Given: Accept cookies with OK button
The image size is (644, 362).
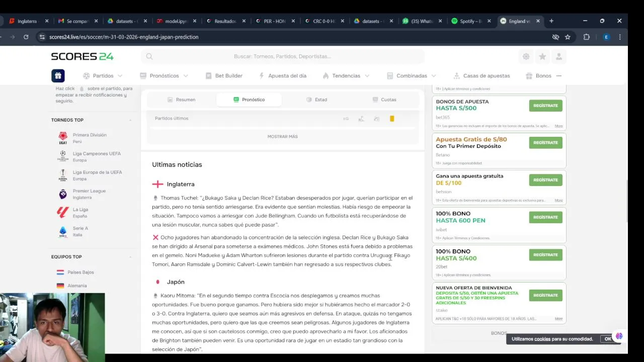Looking at the screenshot, I should pyautogui.click(x=608, y=339).
